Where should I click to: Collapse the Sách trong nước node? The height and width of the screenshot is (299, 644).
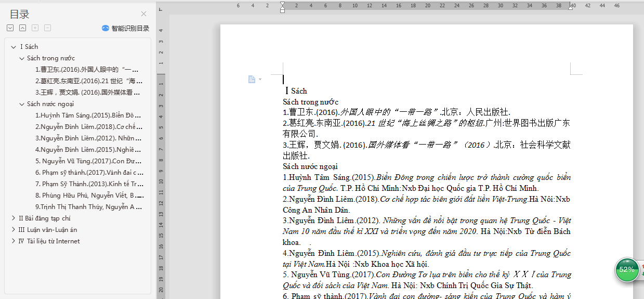(x=21, y=58)
